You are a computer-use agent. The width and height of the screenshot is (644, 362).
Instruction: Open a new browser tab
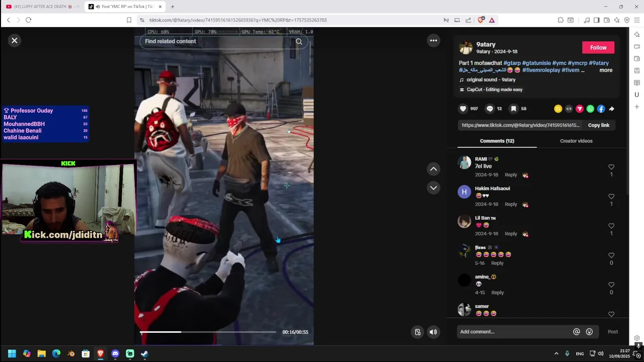tap(173, 7)
